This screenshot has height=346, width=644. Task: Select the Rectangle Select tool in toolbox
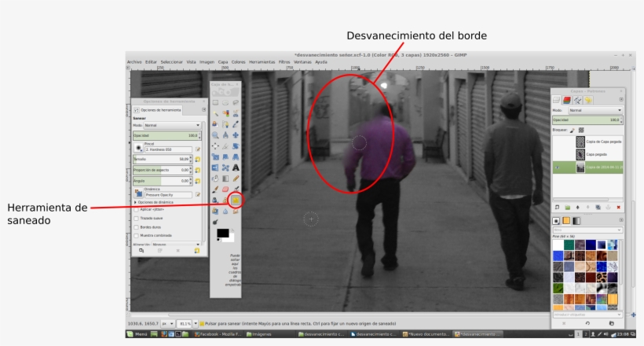pyautogui.click(x=215, y=102)
